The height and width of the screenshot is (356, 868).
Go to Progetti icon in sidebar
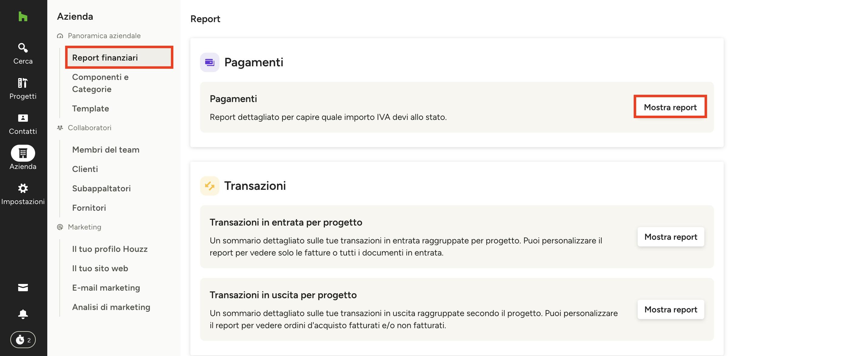23,83
